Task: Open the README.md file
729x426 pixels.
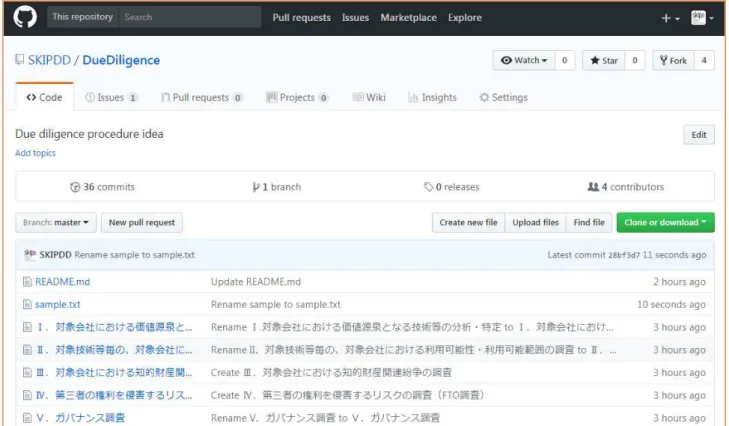Action: pos(63,282)
